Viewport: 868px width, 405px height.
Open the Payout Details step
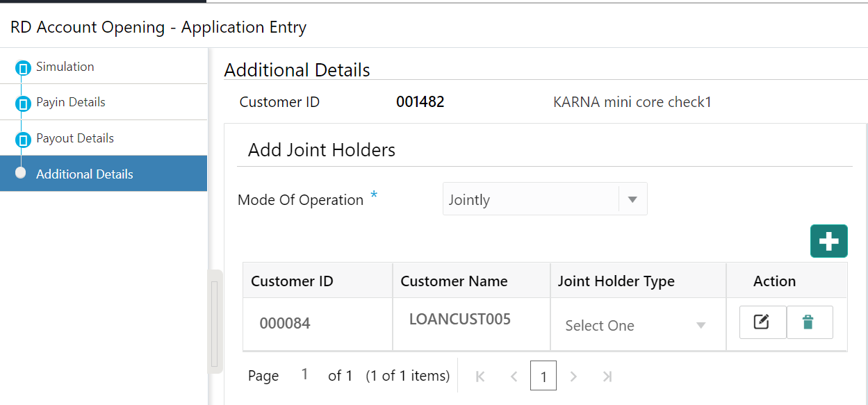[x=104, y=138]
